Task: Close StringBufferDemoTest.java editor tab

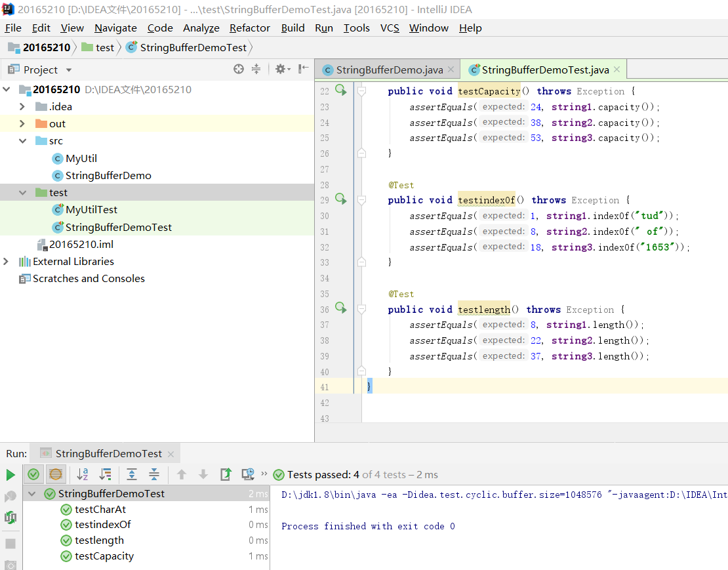Action: pos(617,70)
